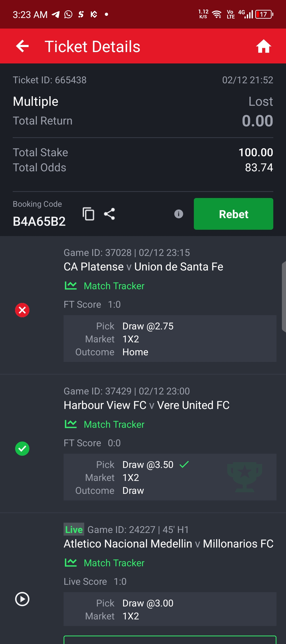Tap the red lost-pick cross icon
286x644 pixels.
pyautogui.click(x=22, y=310)
